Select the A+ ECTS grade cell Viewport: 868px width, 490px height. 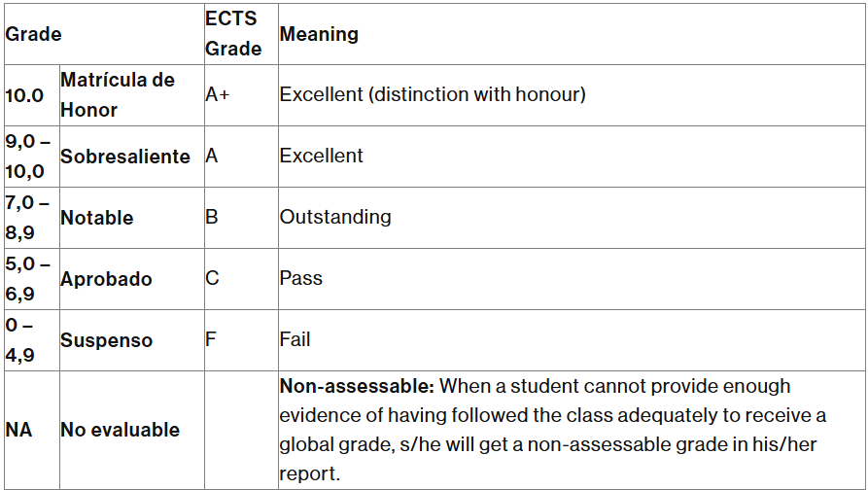point(217,94)
